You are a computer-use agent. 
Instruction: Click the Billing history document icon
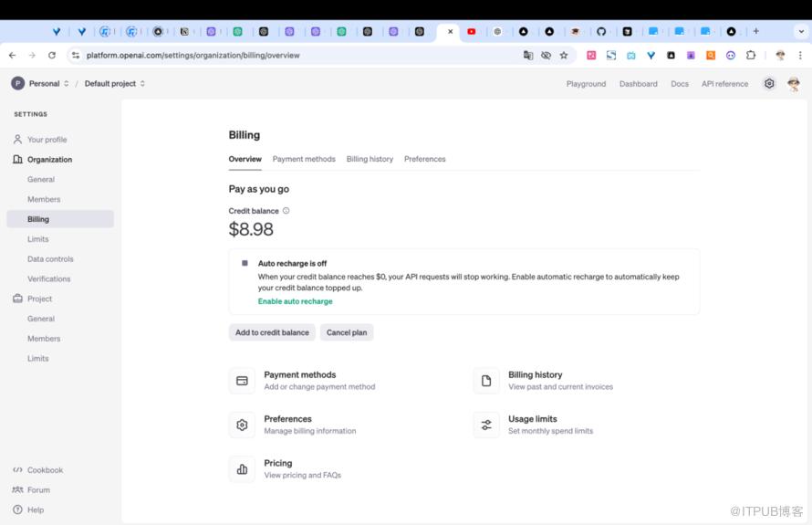coord(486,381)
